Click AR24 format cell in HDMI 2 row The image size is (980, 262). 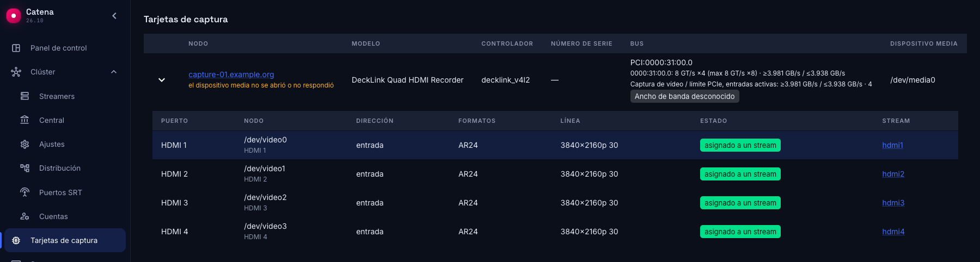[468, 174]
